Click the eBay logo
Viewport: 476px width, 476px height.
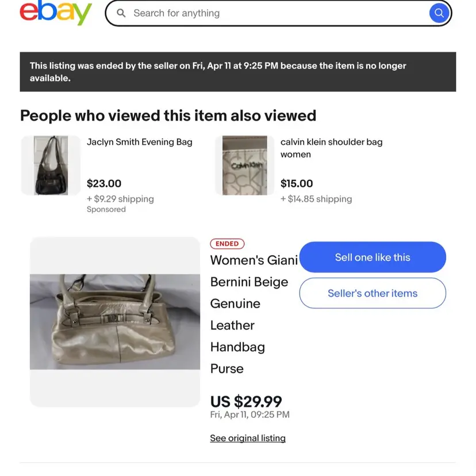[x=56, y=13]
